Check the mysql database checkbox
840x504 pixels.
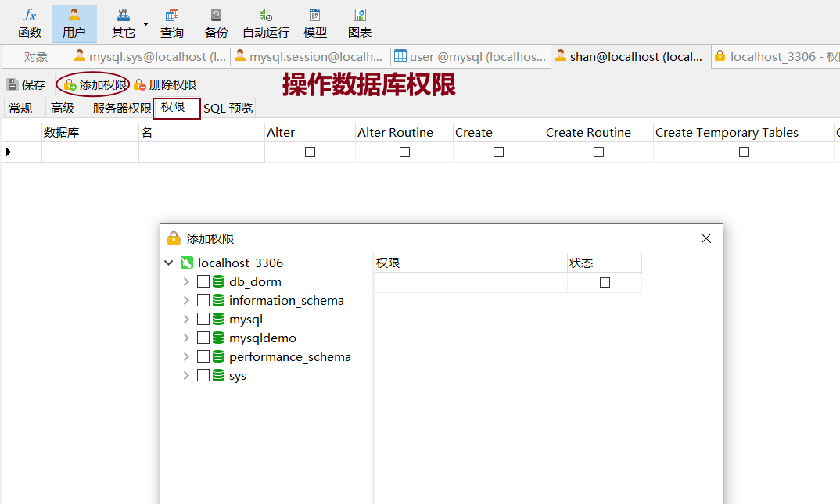tap(203, 319)
